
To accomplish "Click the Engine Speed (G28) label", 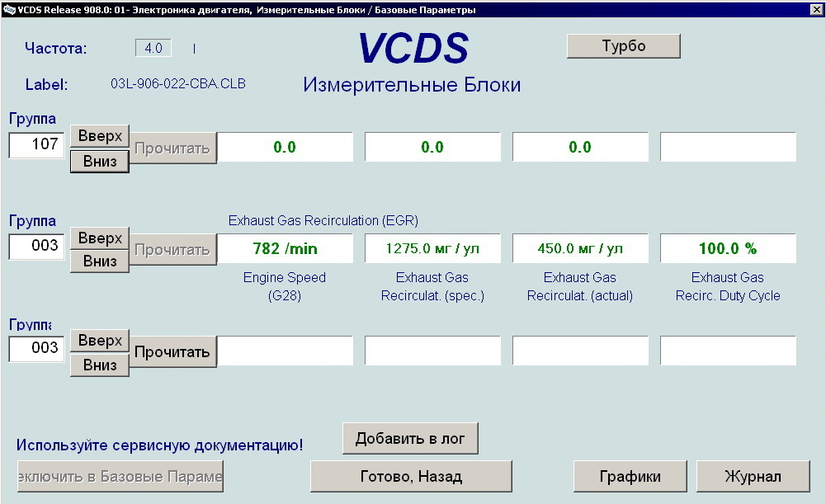I will pos(285,286).
